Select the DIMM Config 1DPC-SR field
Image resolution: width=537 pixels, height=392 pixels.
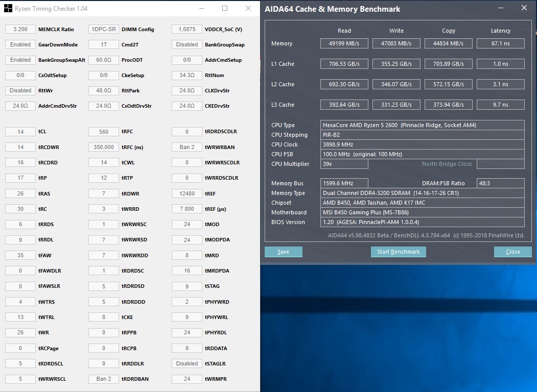pyautogui.click(x=103, y=29)
